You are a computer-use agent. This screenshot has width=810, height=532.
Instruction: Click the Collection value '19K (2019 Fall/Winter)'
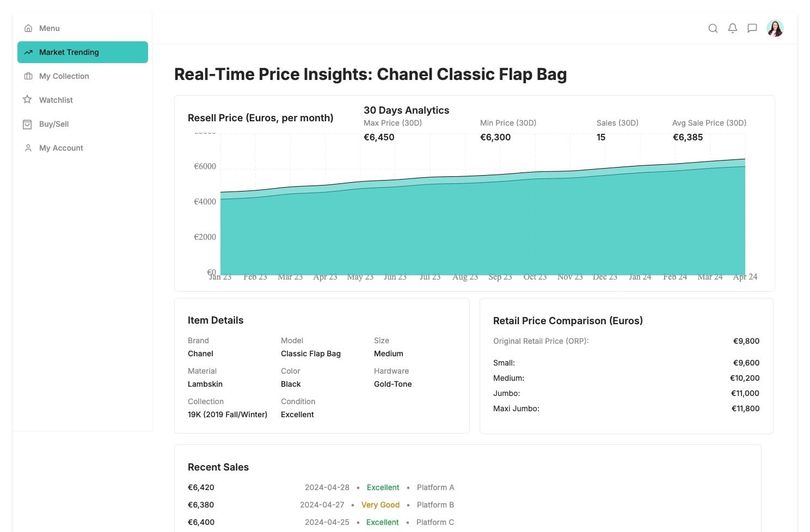(x=228, y=415)
